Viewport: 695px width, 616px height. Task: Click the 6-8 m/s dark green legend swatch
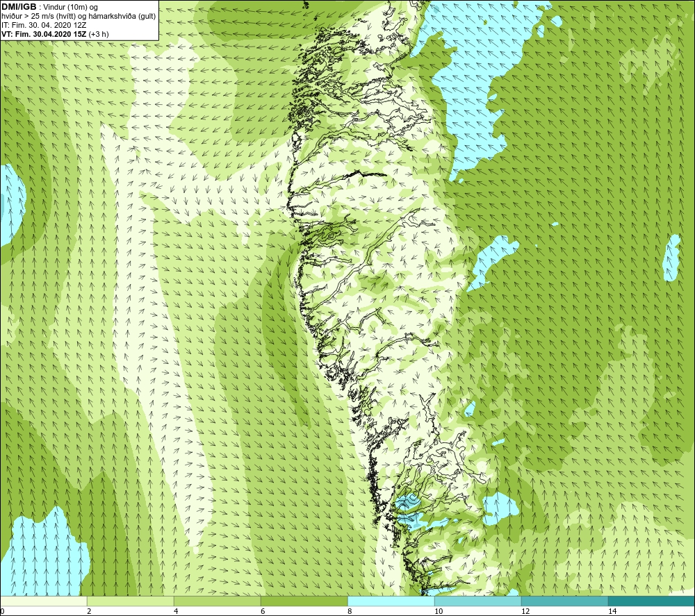click(x=304, y=601)
